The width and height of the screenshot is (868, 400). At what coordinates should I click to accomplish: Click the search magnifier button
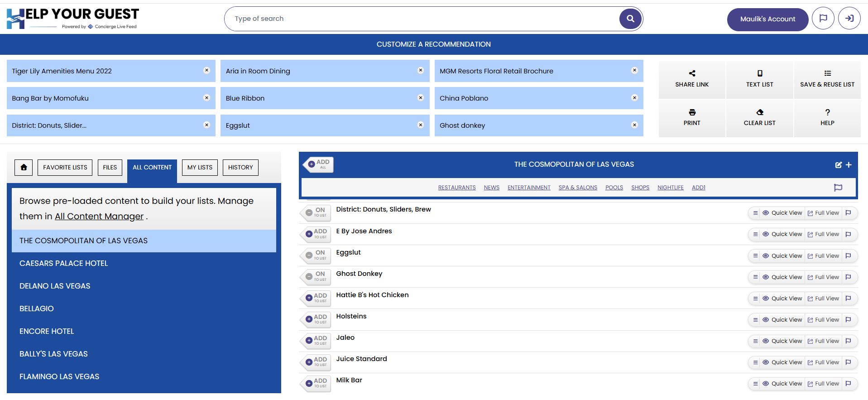pyautogui.click(x=630, y=19)
